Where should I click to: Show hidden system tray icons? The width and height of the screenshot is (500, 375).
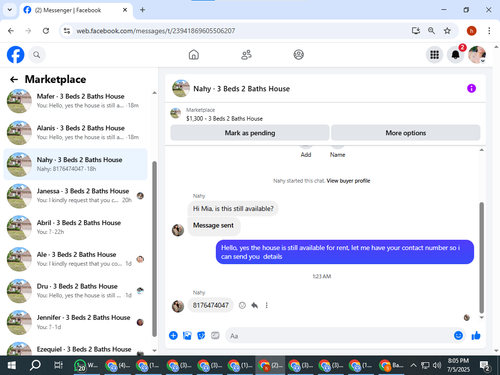click(413, 365)
